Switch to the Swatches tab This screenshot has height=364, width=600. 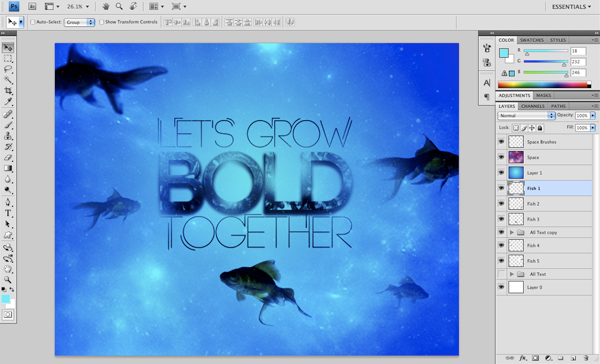532,40
